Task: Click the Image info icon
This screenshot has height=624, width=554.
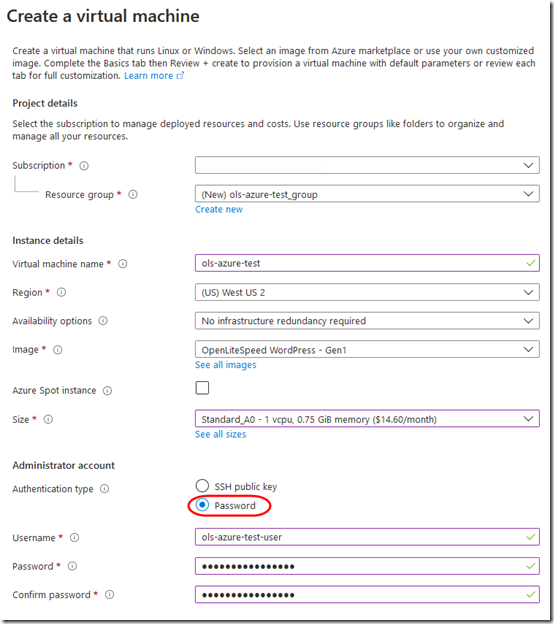Action: click(58, 350)
